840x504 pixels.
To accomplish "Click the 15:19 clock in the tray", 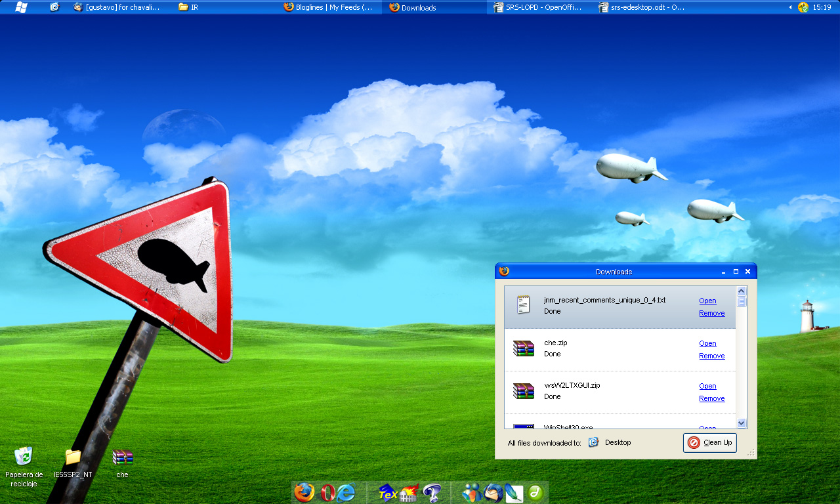I will point(822,7).
